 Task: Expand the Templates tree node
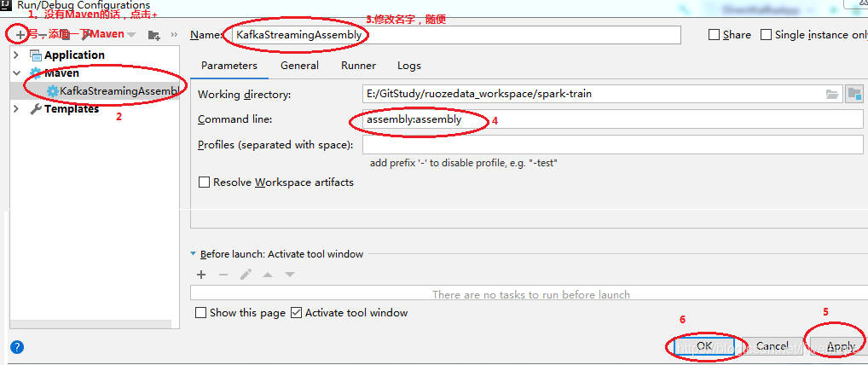(16, 109)
